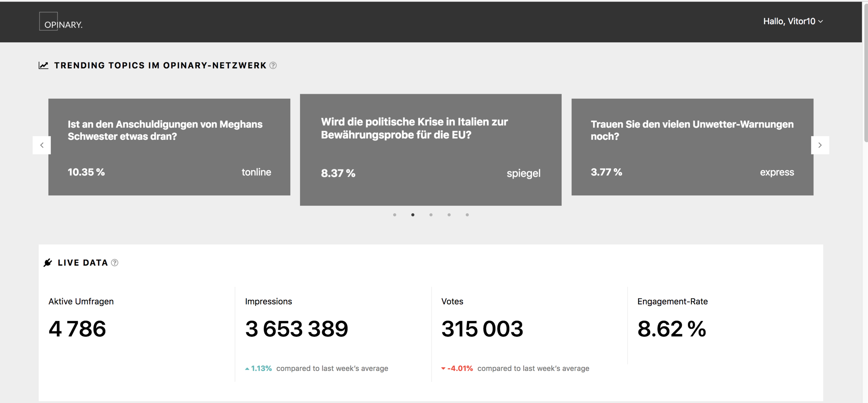Click the Engagement-Rate value 8.62 %
Screen dimensions: 868x403
click(x=671, y=329)
